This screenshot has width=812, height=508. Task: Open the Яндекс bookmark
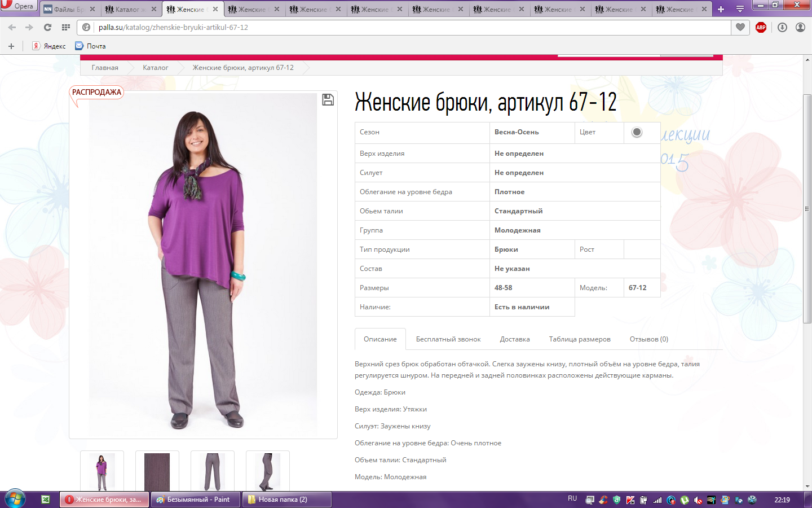pyautogui.click(x=49, y=46)
